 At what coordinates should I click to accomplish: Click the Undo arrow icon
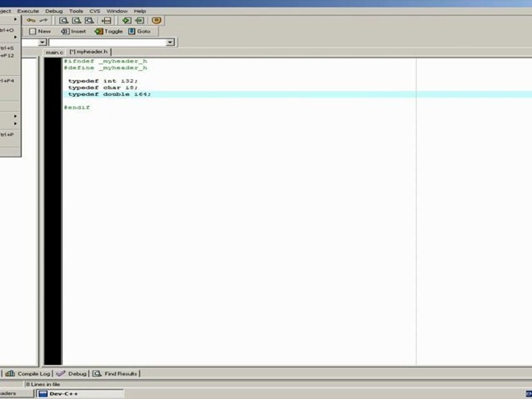tap(31, 21)
